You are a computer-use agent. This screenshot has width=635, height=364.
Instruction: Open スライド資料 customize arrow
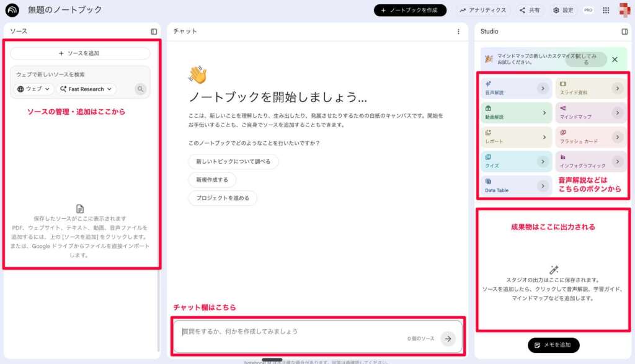[x=617, y=88]
